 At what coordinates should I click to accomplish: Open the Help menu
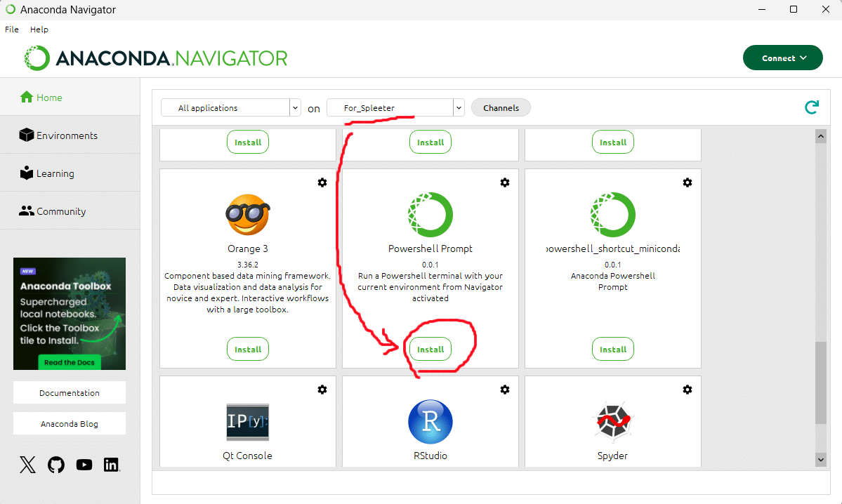[x=39, y=29]
